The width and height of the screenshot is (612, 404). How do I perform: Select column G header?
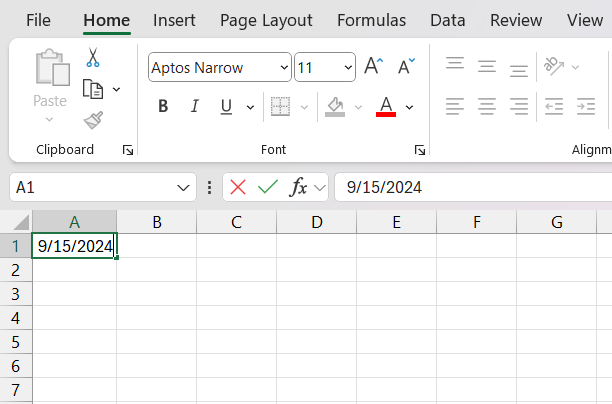(x=557, y=222)
